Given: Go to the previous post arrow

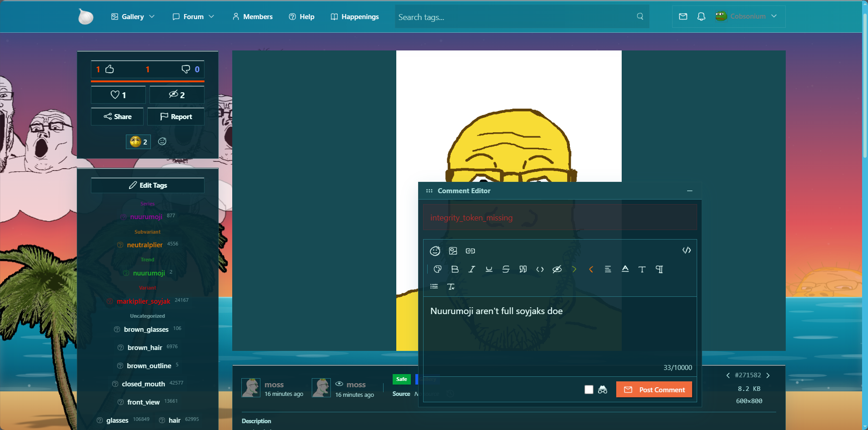Looking at the screenshot, I should point(728,375).
